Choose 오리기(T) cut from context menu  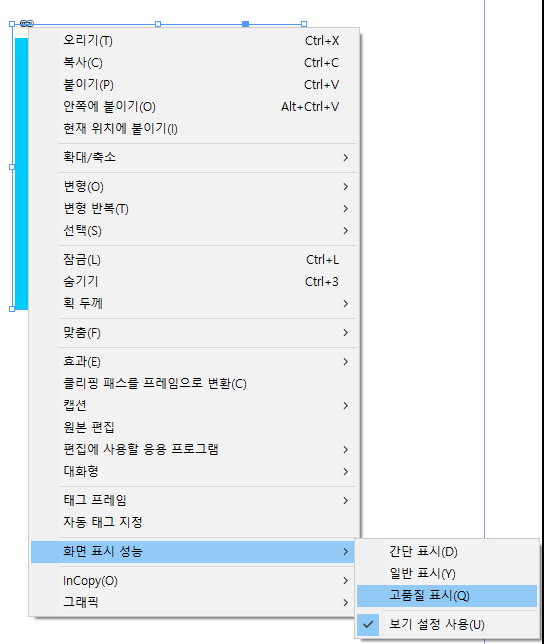[x=193, y=41]
